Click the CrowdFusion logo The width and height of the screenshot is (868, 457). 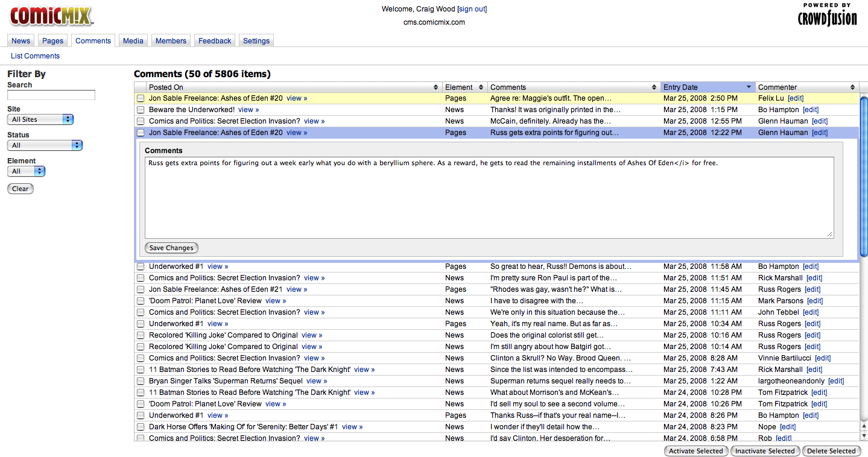click(x=827, y=15)
